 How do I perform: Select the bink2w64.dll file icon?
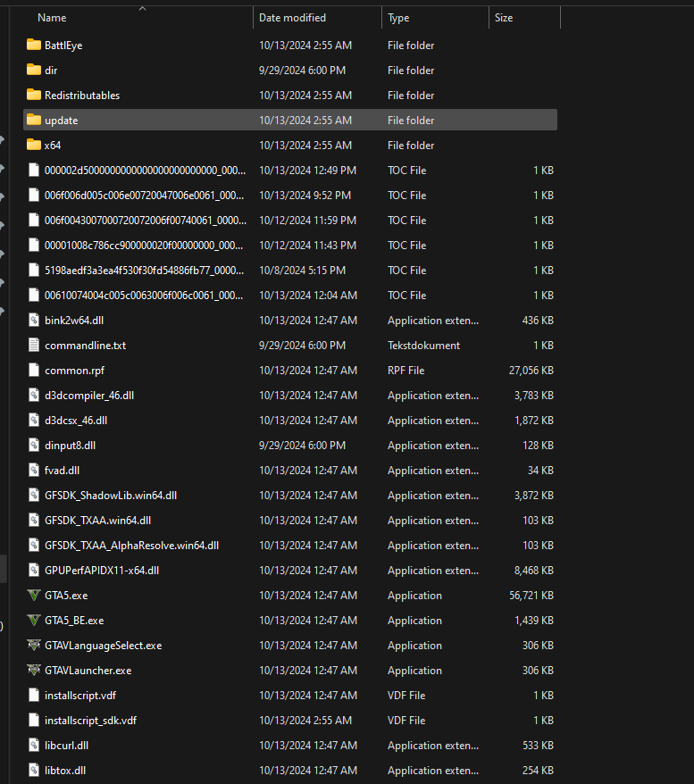(34, 320)
